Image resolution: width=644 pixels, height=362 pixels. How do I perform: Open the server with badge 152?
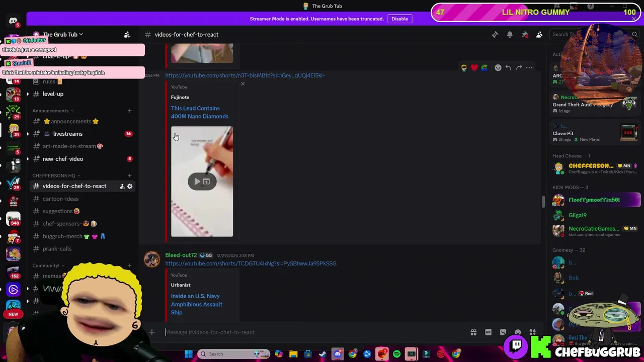tap(14, 272)
